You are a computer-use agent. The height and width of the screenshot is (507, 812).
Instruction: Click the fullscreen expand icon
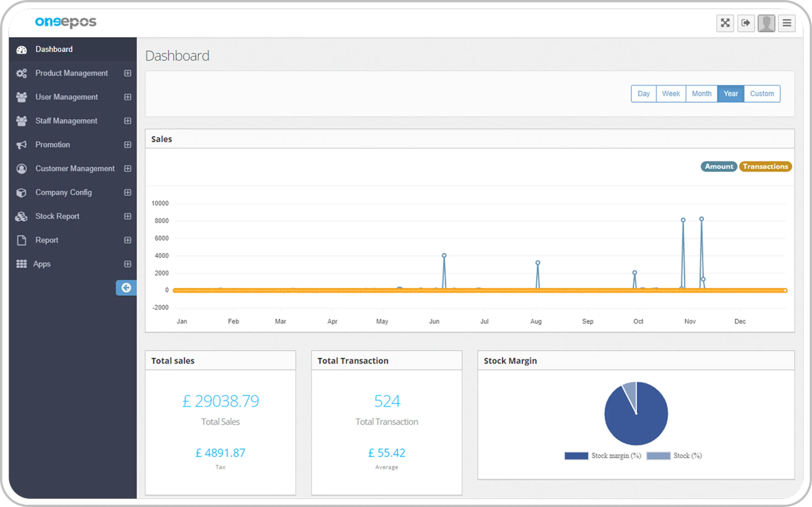tap(725, 23)
